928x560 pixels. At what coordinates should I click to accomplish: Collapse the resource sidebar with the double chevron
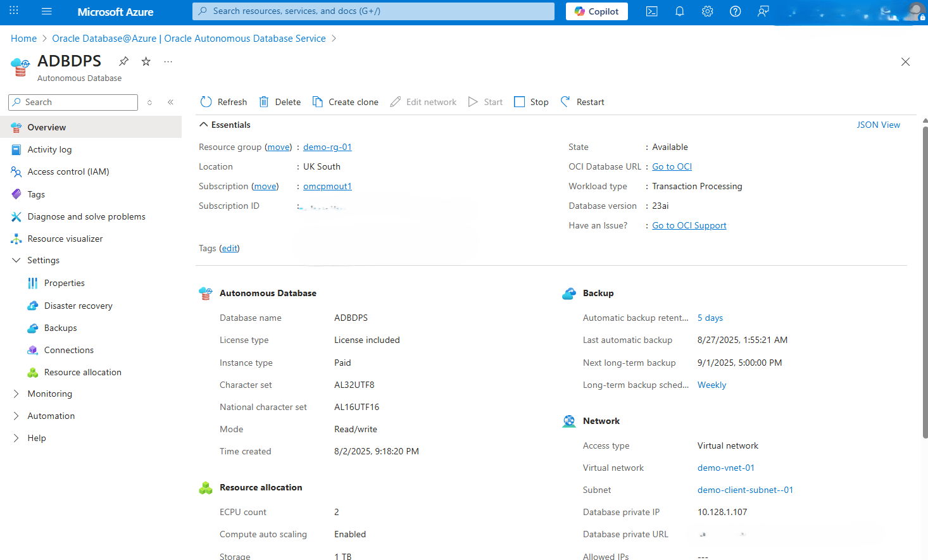170,102
